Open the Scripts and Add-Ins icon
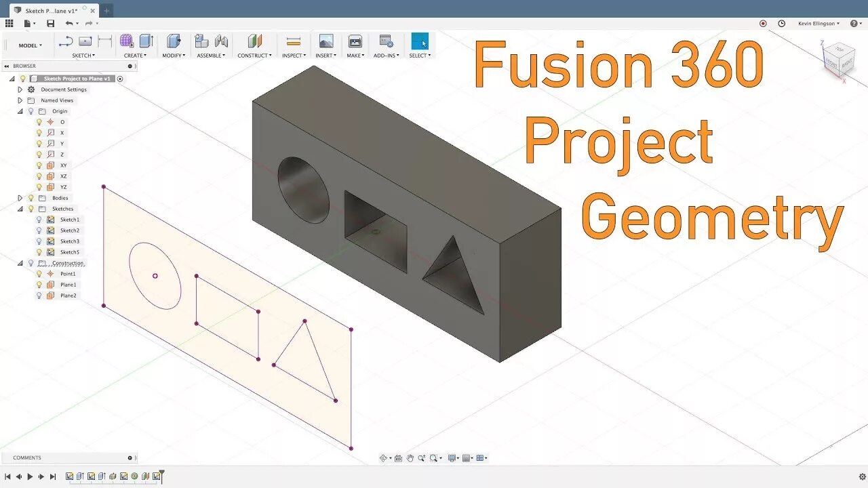This screenshot has height=488, width=868. coord(387,41)
